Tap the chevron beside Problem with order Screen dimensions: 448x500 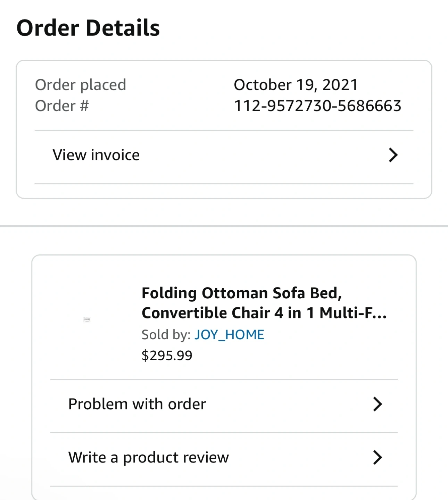(378, 404)
